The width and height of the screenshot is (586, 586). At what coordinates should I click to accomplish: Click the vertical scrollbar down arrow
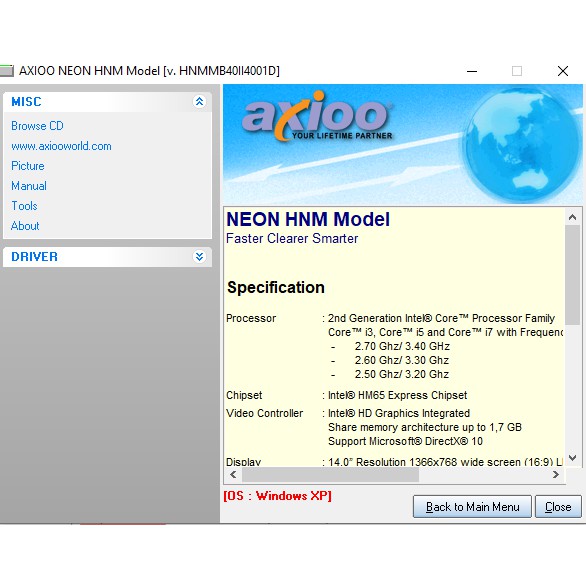point(572,458)
